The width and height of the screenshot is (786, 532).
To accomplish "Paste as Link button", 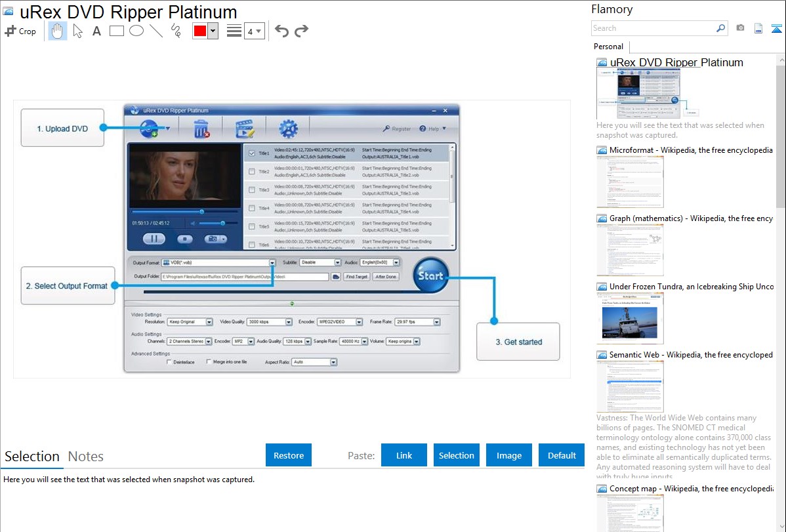I will (404, 455).
